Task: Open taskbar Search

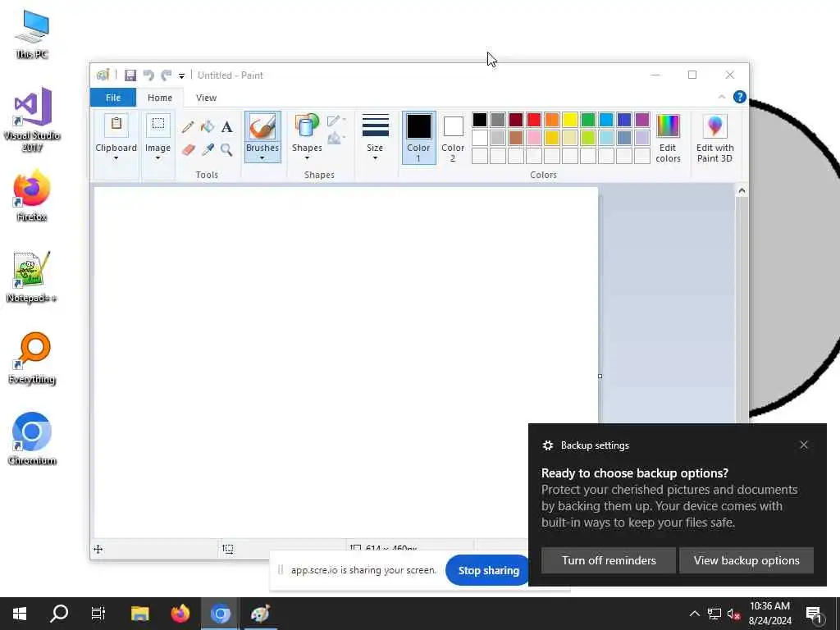Action: tap(59, 614)
